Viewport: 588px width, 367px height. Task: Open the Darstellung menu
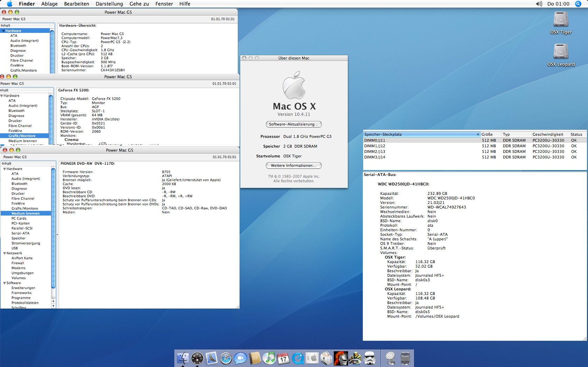[109, 4]
